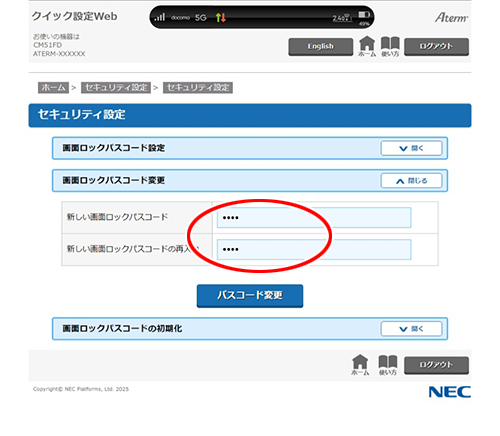Screen dimensions: 500x436
Task: Click the 画面ロックパスコードの初期化 section heading
Action: (x=122, y=329)
